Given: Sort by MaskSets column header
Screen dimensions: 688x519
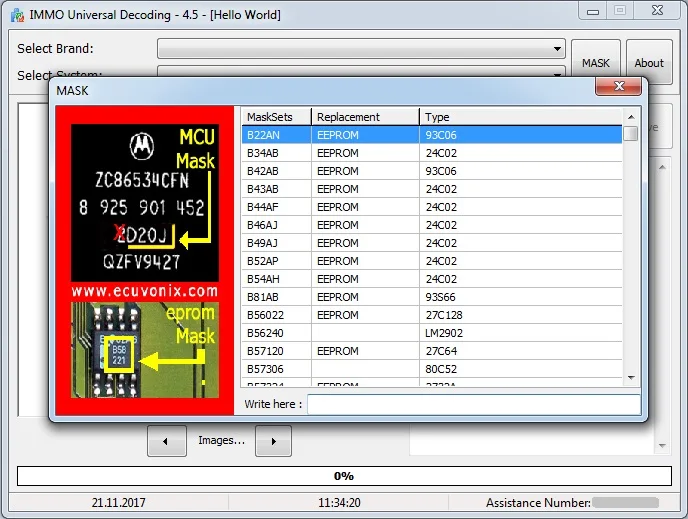Looking at the screenshot, I should (276, 117).
